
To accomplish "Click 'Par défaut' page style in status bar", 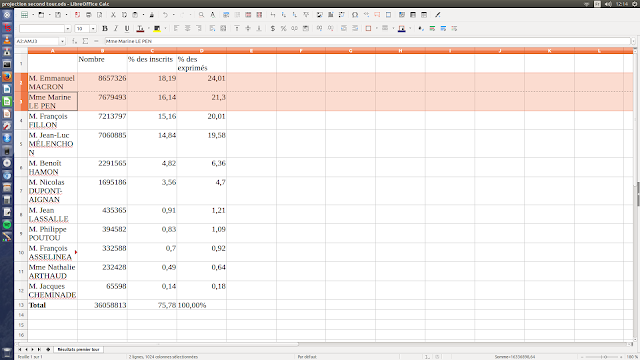I will click(307, 357).
